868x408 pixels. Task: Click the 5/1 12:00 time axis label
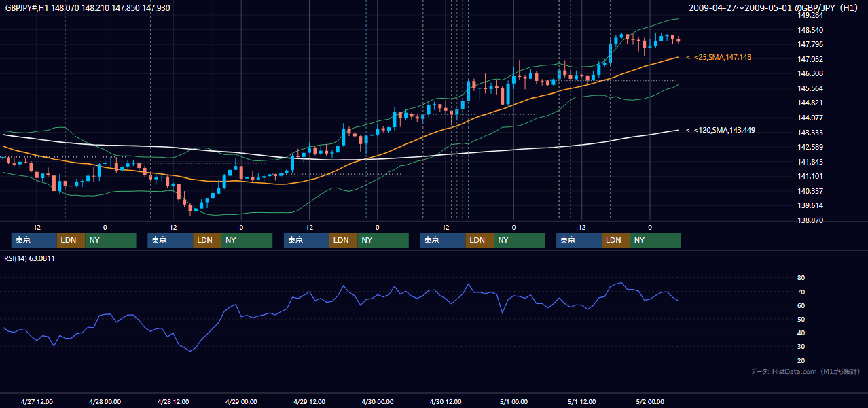(582, 401)
